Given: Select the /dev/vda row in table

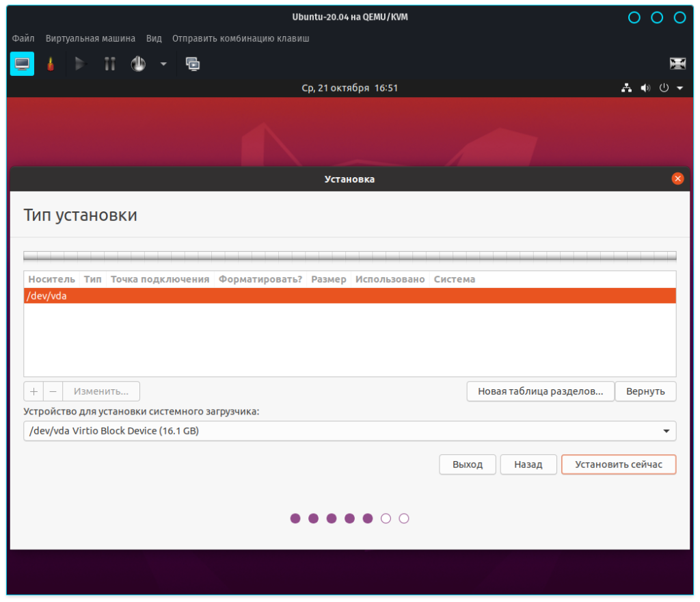Looking at the screenshot, I should 349,296.
